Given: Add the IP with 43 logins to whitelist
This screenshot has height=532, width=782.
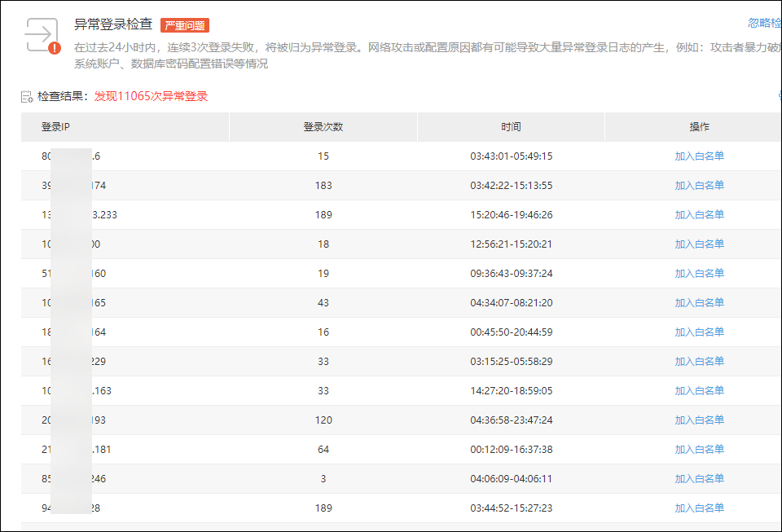Looking at the screenshot, I should tap(699, 303).
